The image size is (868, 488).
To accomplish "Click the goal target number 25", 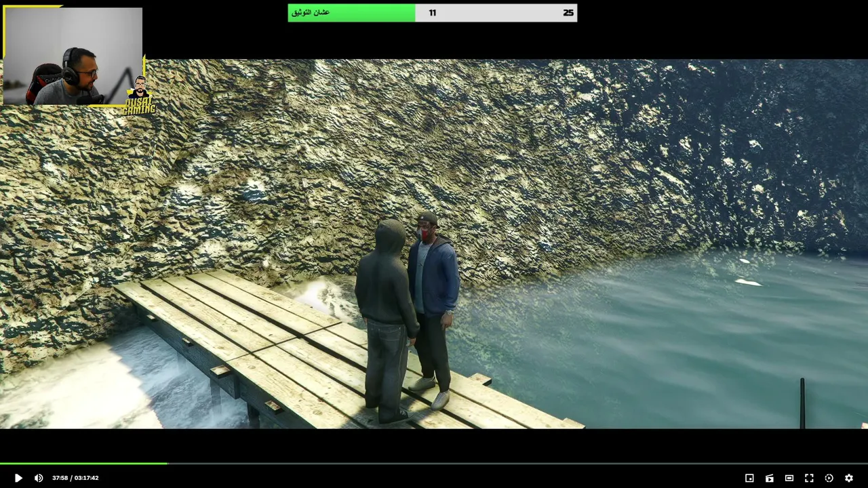I will point(568,13).
